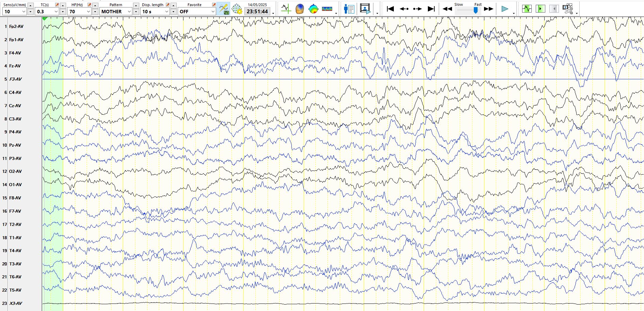This screenshot has width=644, height=311.
Task: Expand toolbar options after the video icon
Action: [377, 13]
